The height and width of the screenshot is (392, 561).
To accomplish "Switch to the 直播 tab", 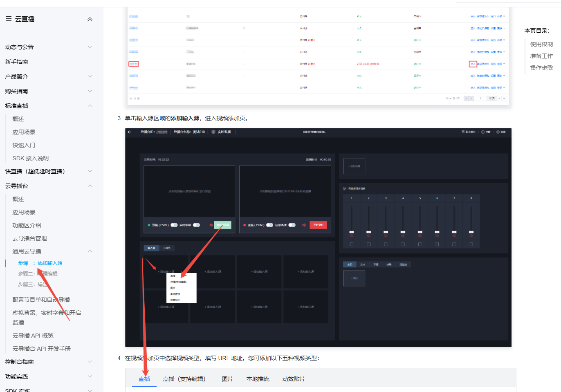I will [x=144, y=379].
